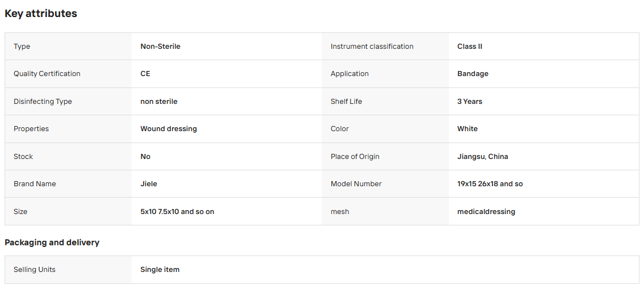Click the Stock value No
The image size is (644, 289).
coord(145,157)
